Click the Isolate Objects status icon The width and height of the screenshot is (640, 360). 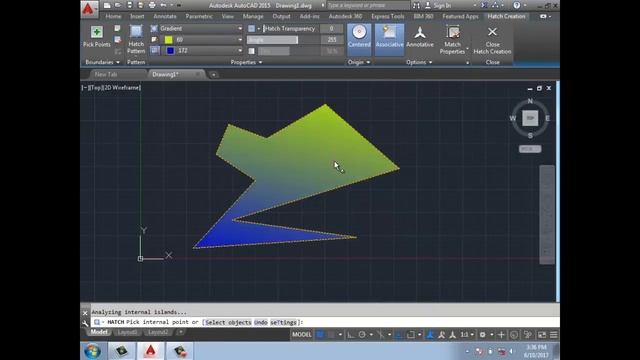(528, 335)
